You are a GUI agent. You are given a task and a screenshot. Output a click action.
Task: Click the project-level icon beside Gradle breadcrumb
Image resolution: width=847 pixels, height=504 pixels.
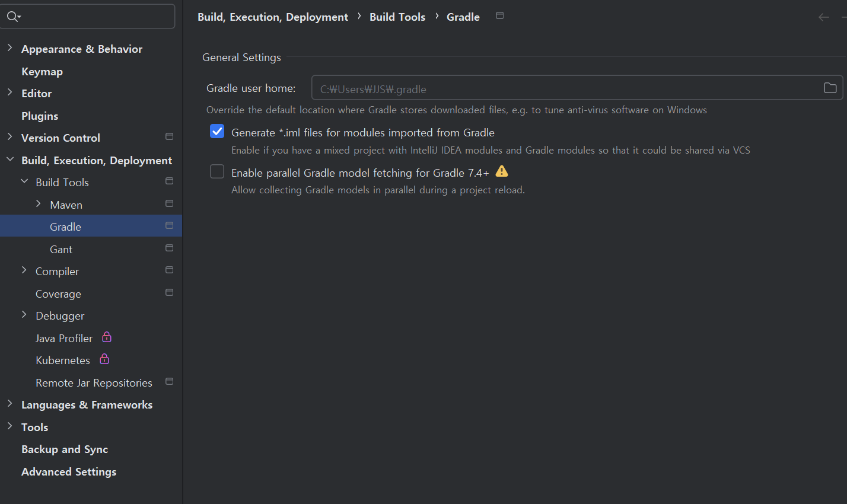click(x=499, y=16)
